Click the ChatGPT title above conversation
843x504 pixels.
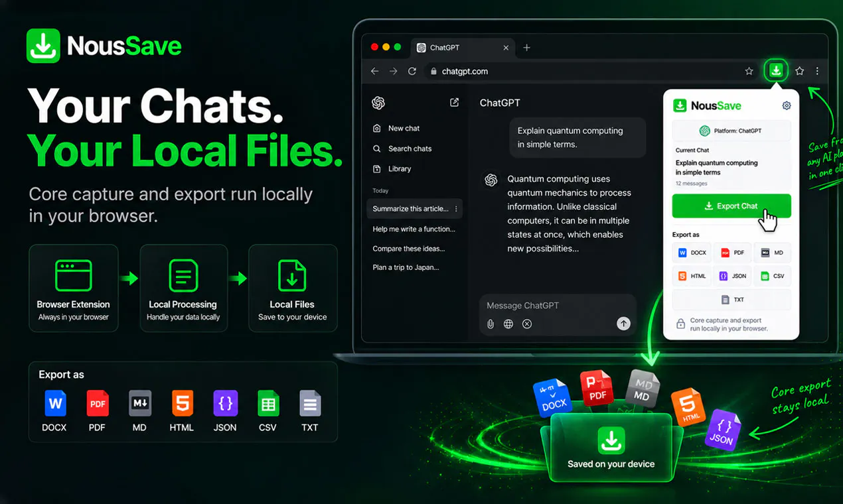click(500, 103)
